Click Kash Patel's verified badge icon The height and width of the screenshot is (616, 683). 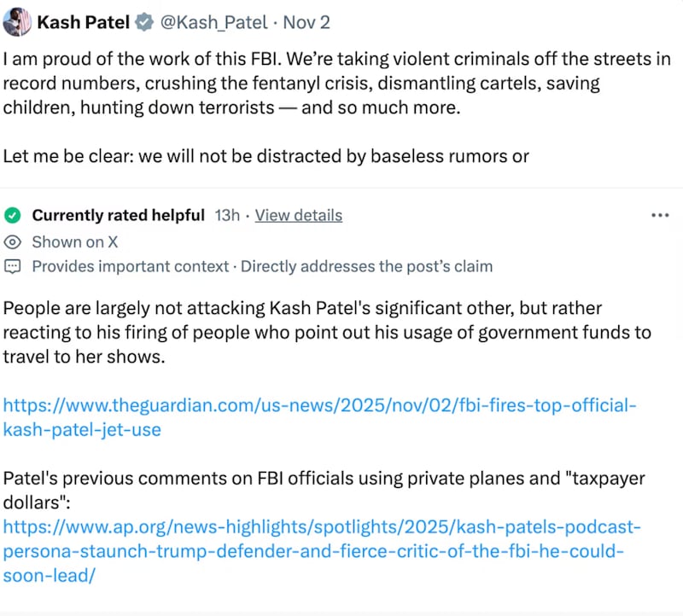click(x=145, y=22)
